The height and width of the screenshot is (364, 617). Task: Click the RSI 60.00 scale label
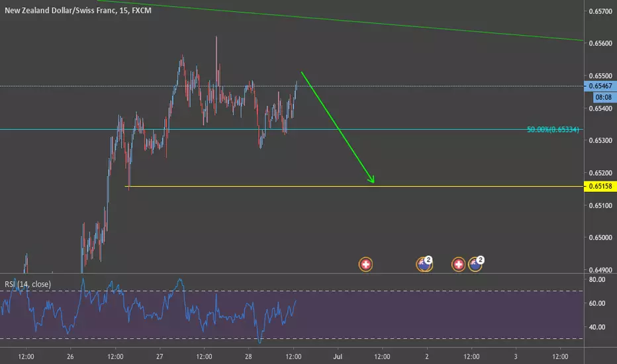[x=597, y=303]
